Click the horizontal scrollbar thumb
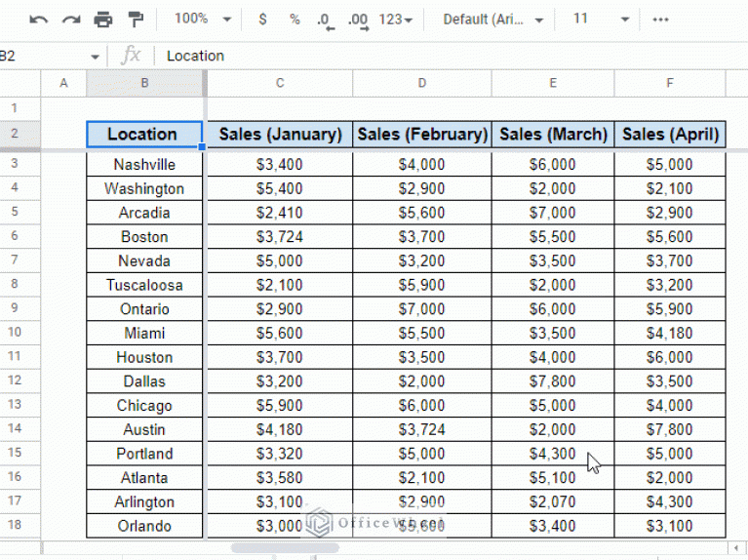The width and height of the screenshot is (748, 560). pyautogui.click(x=285, y=547)
